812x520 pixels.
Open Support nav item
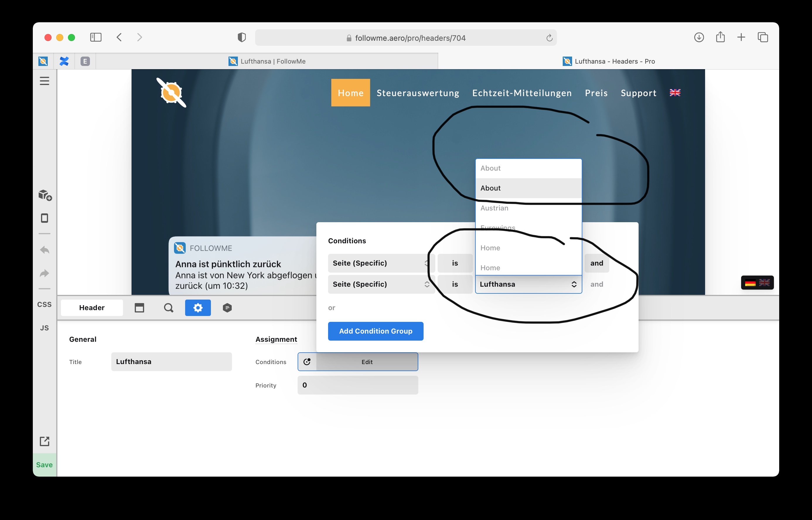point(639,93)
